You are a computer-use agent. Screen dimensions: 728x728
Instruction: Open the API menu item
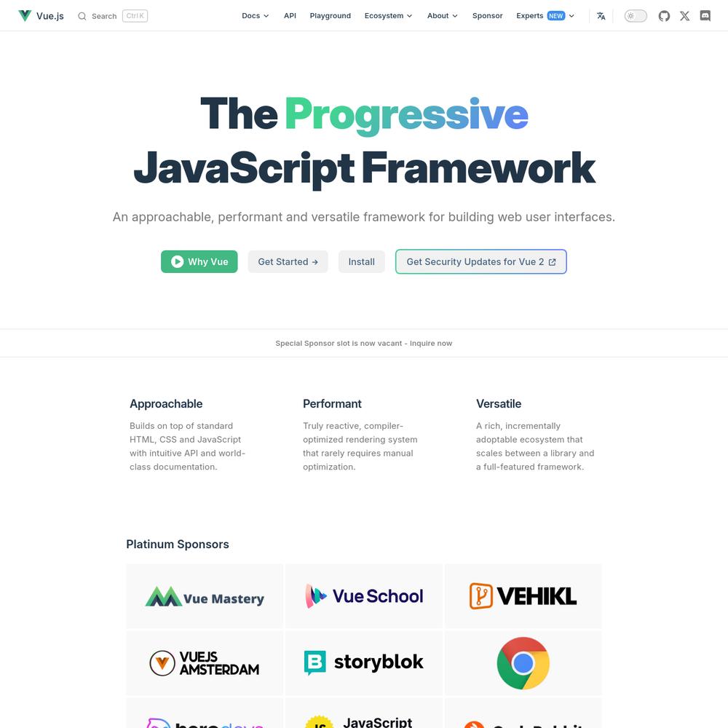(x=290, y=16)
